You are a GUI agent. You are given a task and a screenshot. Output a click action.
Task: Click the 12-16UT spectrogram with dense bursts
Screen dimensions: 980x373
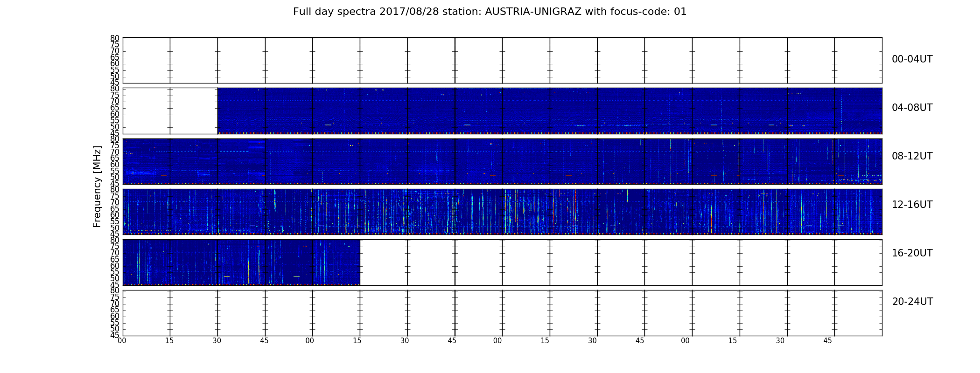pos(502,212)
